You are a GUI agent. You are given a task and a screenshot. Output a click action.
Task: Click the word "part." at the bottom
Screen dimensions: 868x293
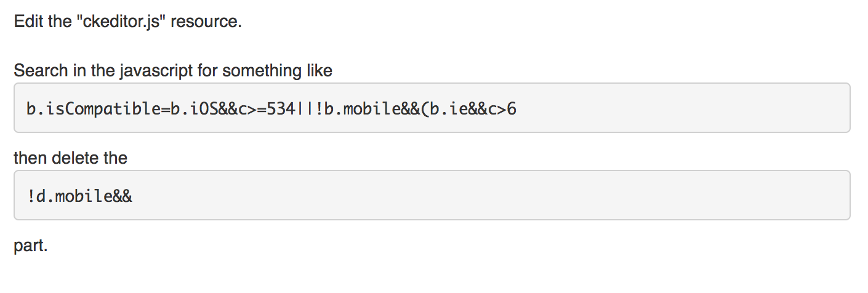(x=31, y=246)
